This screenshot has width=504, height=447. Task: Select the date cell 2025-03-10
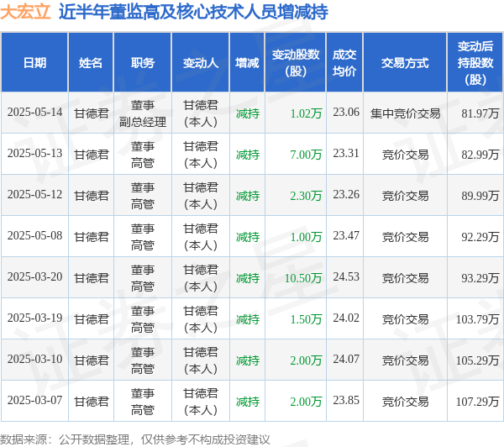point(34,360)
